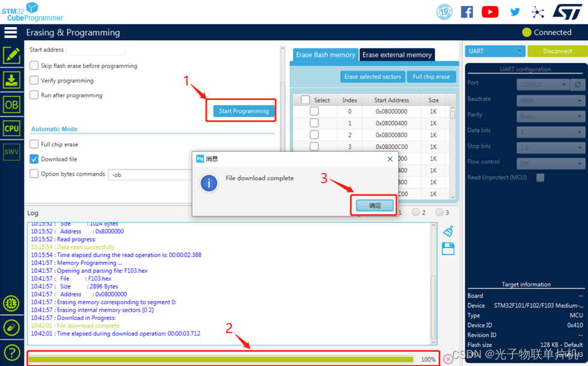Viewport: 588px width, 366px height.
Task: Select verbosity level 3 radio
Action: [439, 212]
